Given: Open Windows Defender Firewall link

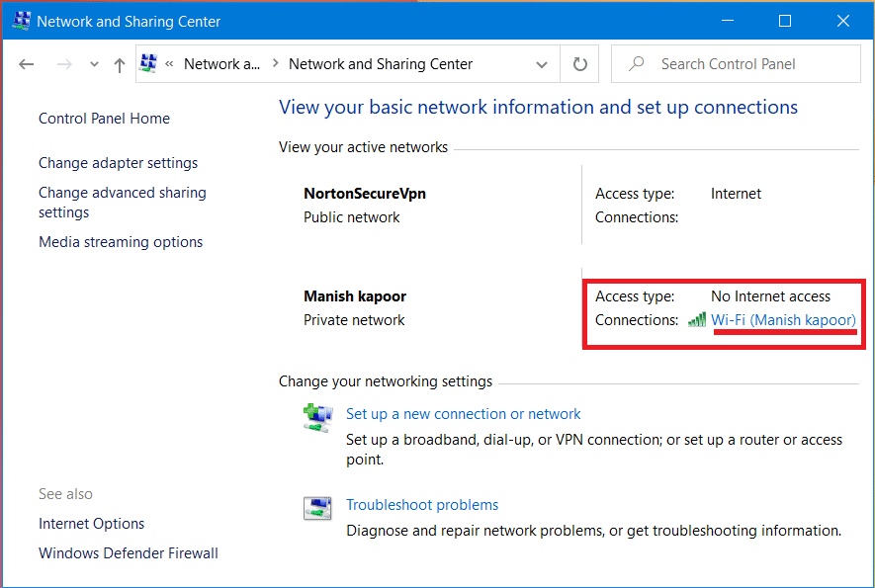Looking at the screenshot, I should click(x=129, y=553).
